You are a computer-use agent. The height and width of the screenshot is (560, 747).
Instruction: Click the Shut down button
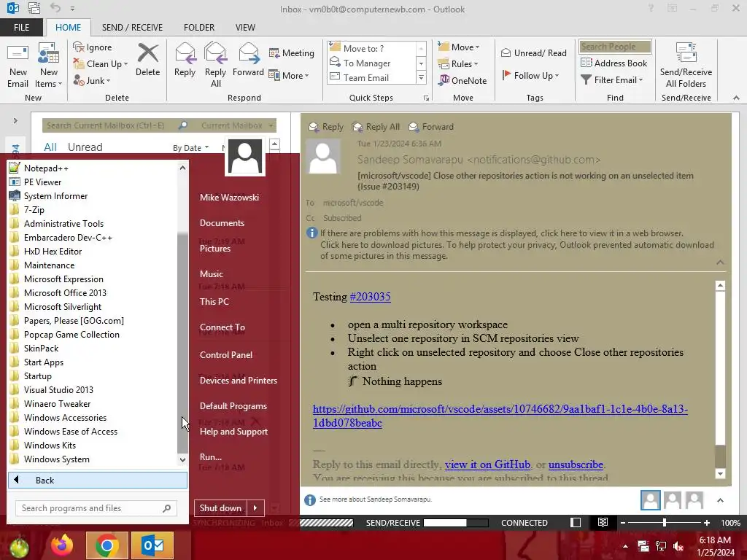point(220,508)
